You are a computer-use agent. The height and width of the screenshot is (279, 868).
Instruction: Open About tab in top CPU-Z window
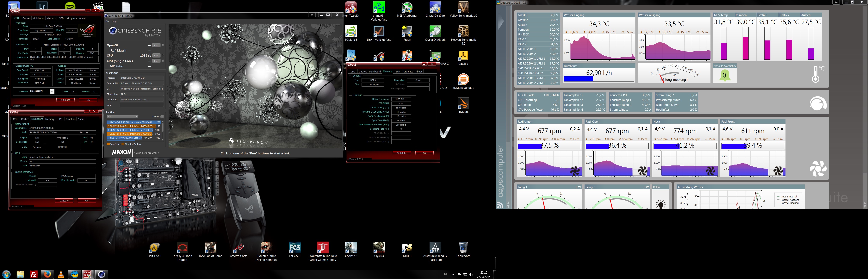(83, 18)
